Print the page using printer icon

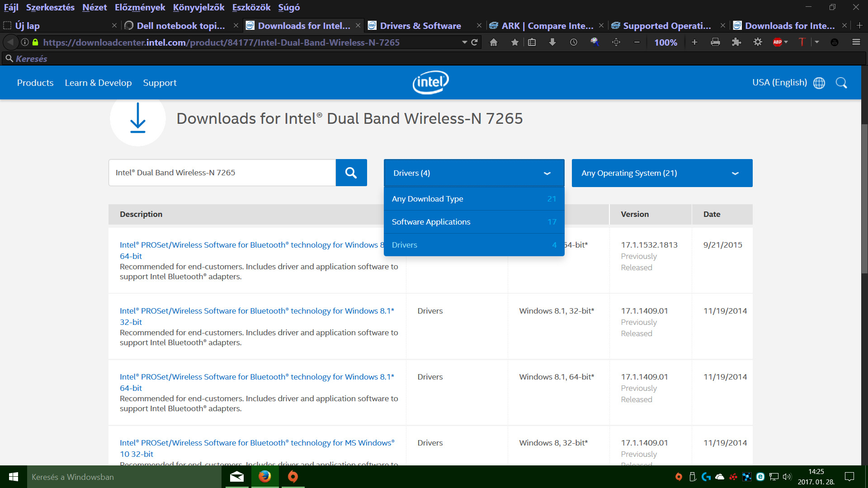coord(715,42)
